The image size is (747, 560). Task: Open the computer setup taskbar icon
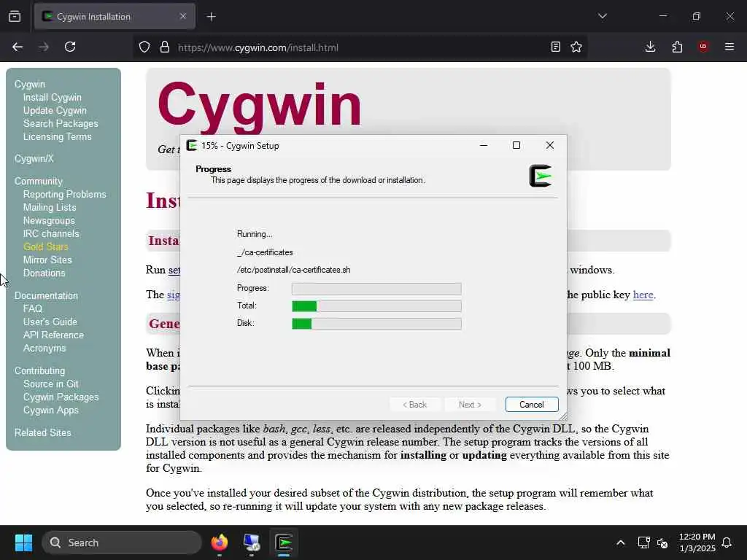252,542
